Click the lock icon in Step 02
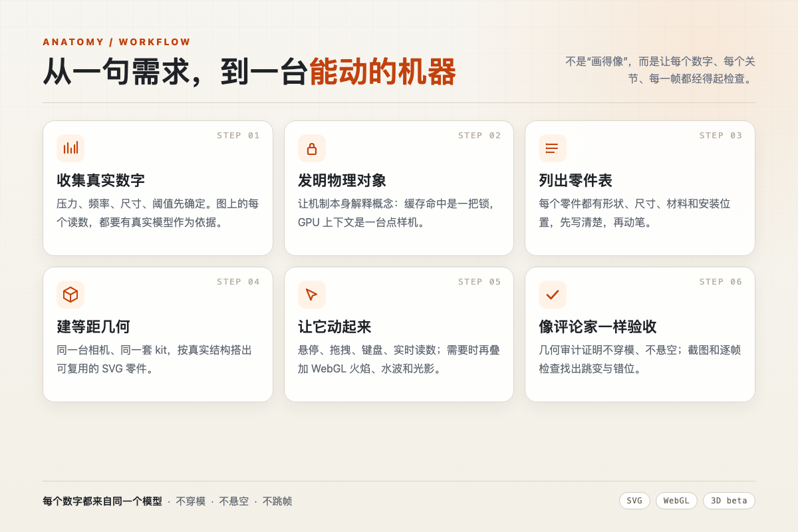Screen dimensions: 798x532 [312, 148]
